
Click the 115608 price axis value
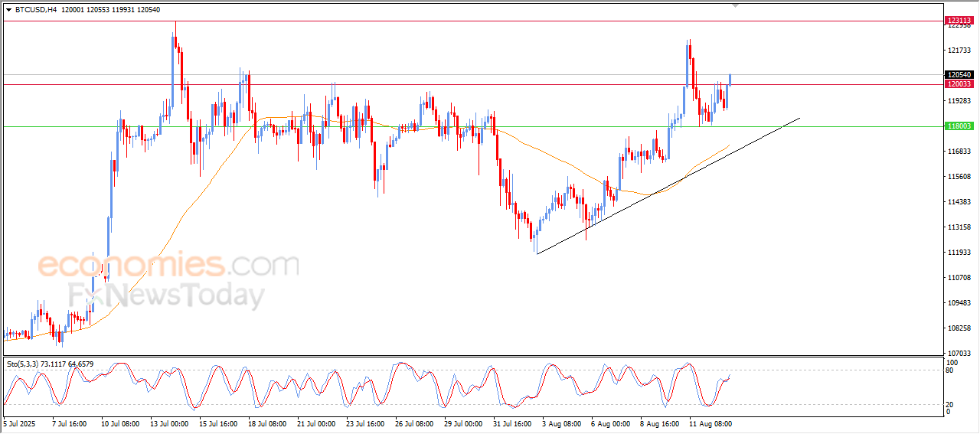[959, 177]
